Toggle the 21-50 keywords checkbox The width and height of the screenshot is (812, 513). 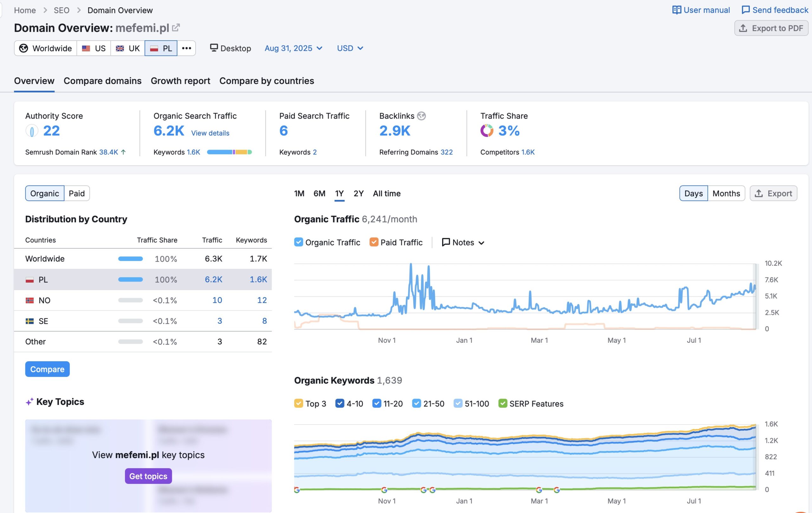tap(416, 403)
